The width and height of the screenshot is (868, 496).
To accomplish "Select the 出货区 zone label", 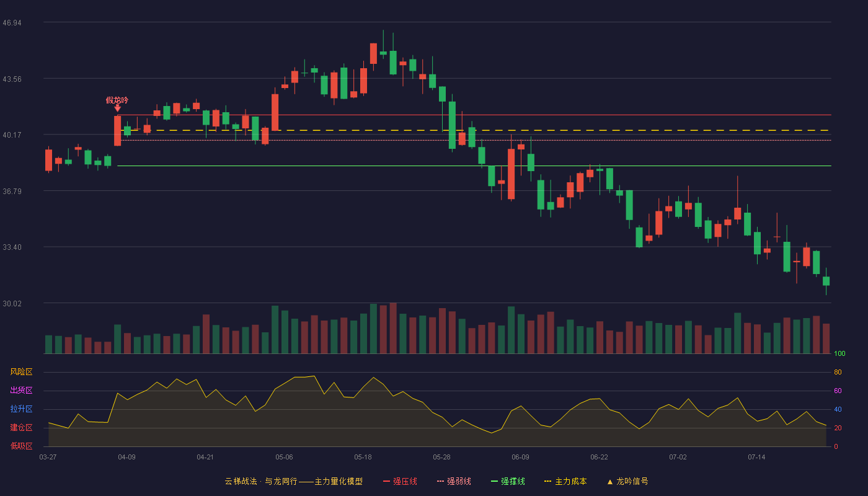I will pyautogui.click(x=21, y=391).
